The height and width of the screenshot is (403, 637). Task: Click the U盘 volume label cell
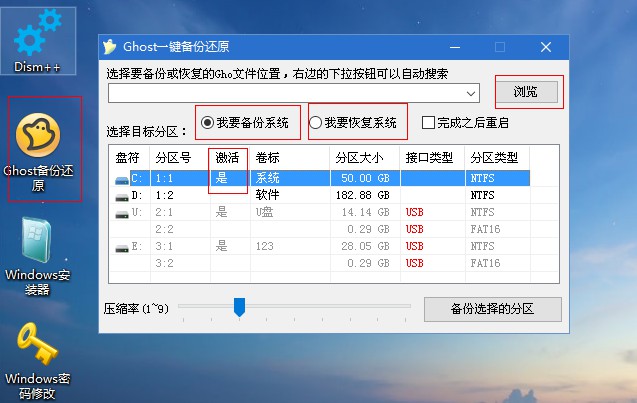(264, 212)
